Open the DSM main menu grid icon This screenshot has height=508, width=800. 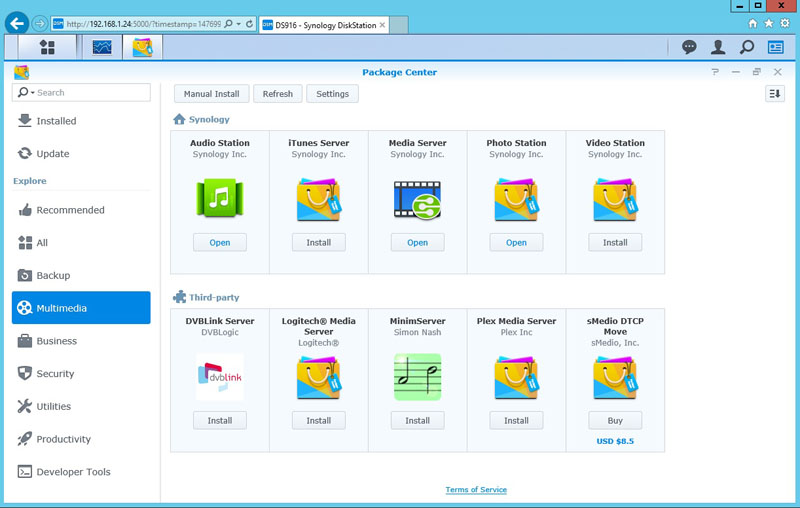[47, 47]
